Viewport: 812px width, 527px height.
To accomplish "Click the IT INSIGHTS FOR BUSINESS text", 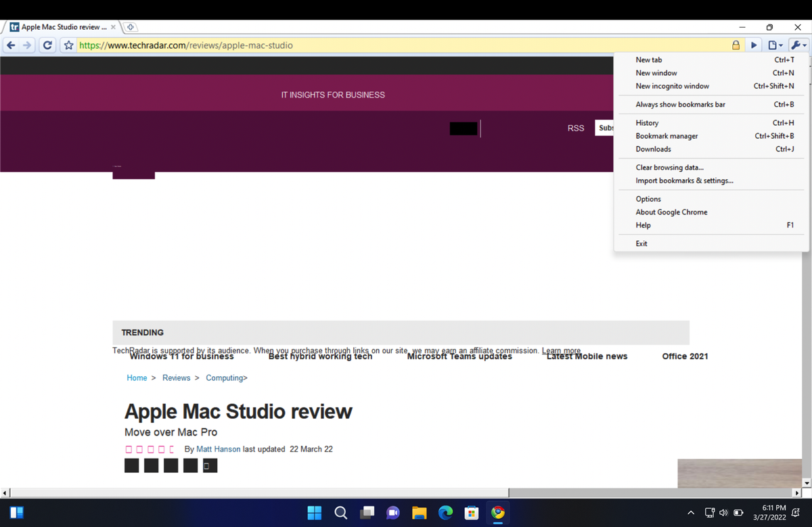I will [x=333, y=95].
